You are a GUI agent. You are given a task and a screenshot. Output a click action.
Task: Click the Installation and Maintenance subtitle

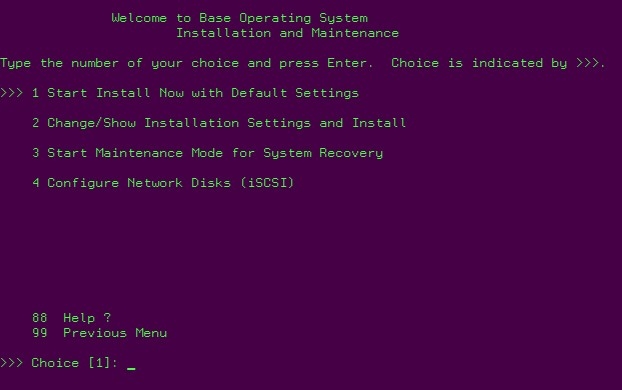tap(288, 33)
